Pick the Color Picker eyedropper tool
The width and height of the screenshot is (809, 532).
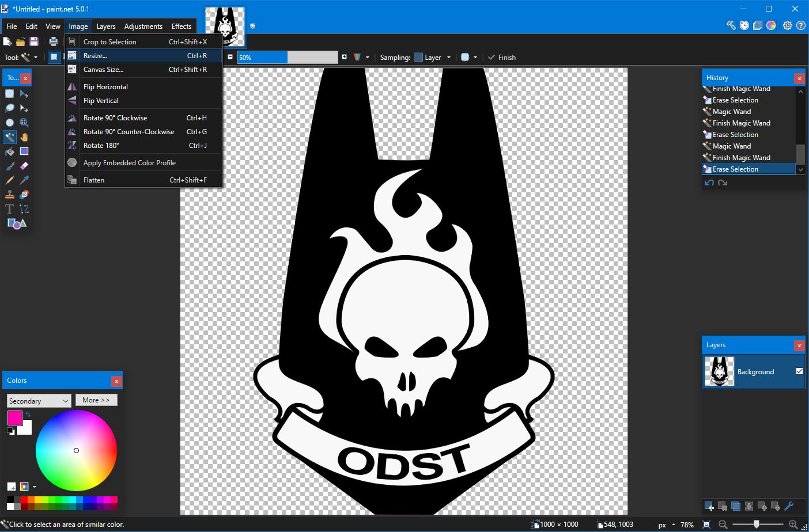point(24,180)
